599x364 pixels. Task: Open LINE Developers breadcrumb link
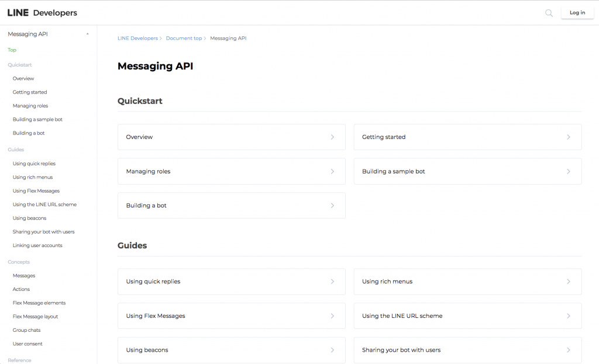(x=137, y=39)
